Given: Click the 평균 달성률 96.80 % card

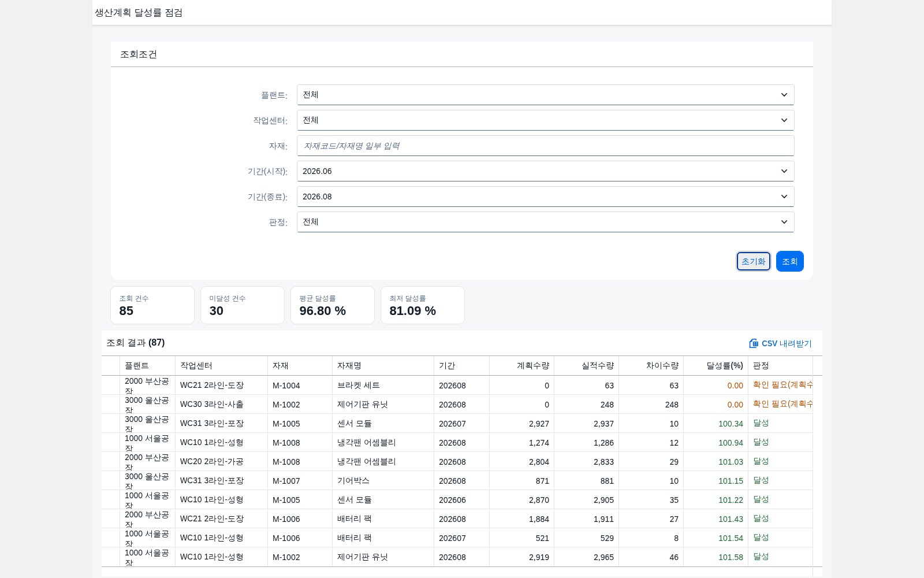Looking at the screenshot, I should pyautogui.click(x=333, y=305).
